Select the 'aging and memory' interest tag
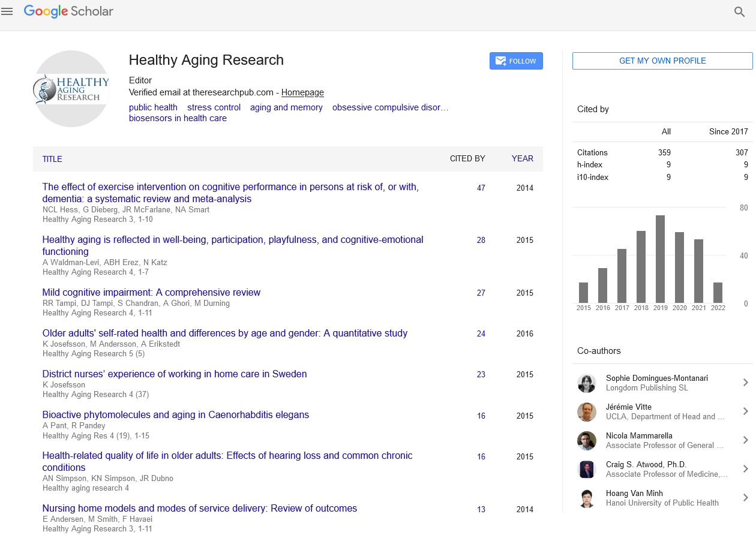Image resolution: width=756 pixels, height=535 pixels. coord(286,107)
